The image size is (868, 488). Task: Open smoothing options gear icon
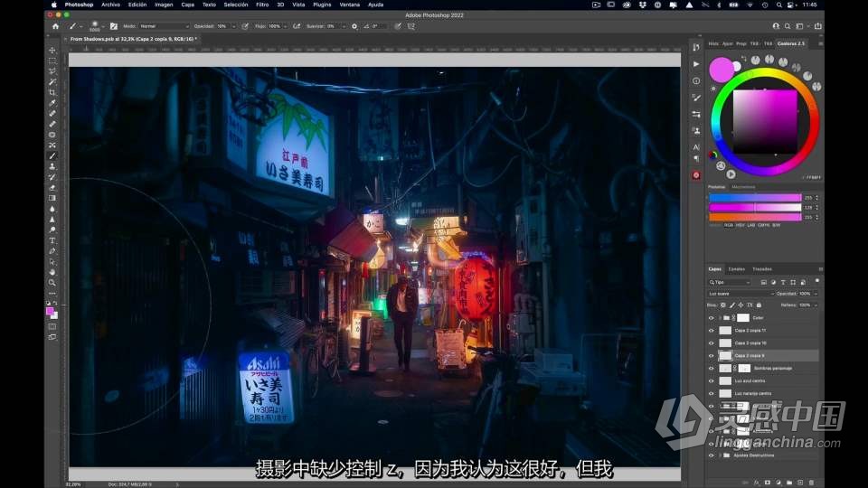[x=354, y=26]
